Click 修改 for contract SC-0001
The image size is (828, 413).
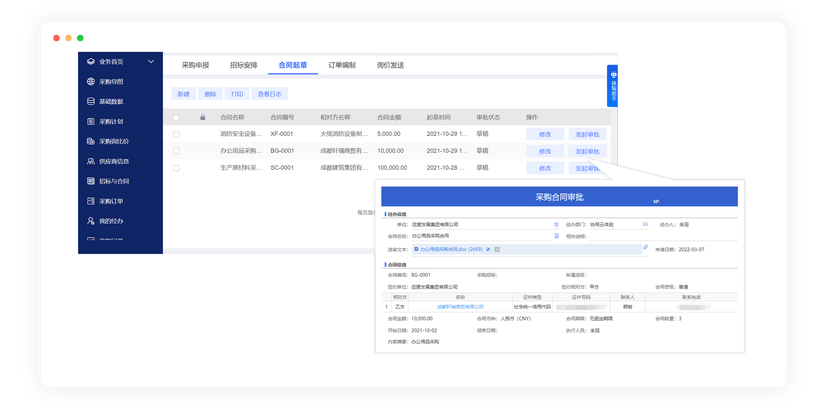click(x=545, y=168)
